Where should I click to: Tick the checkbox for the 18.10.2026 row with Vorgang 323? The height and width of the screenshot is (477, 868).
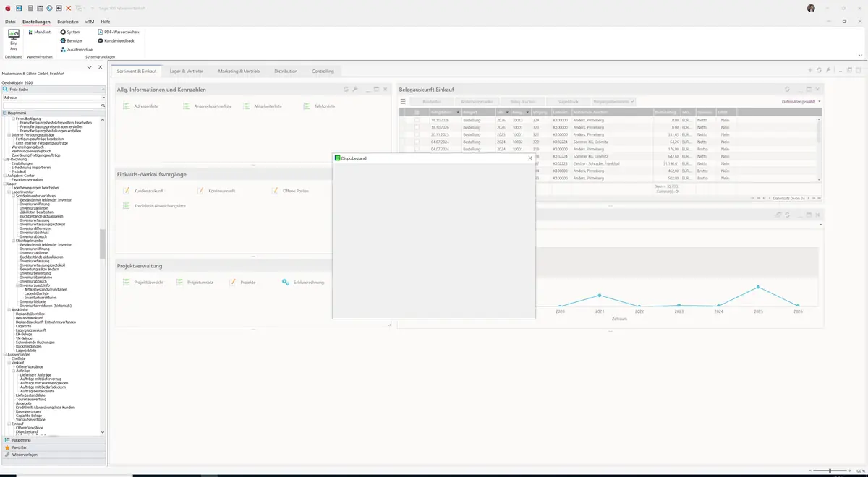417,127
